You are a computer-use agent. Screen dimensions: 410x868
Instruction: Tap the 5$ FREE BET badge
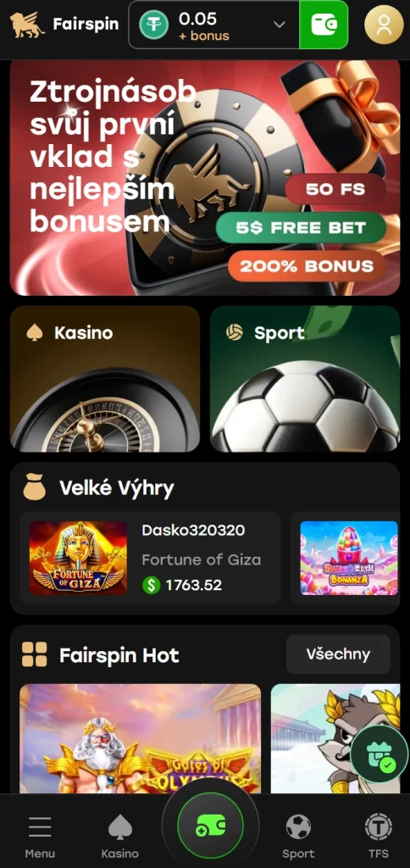click(301, 227)
